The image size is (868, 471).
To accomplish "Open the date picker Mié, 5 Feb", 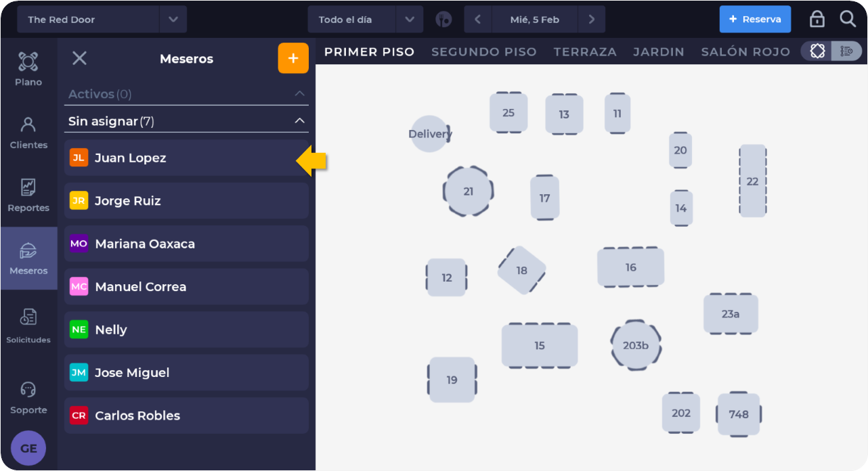I will click(535, 19).
